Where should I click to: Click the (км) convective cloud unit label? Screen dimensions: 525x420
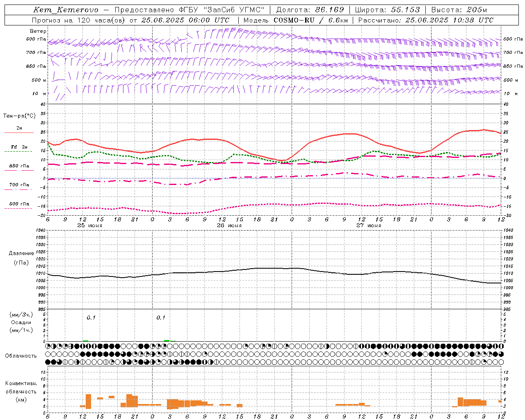(21, 399)
